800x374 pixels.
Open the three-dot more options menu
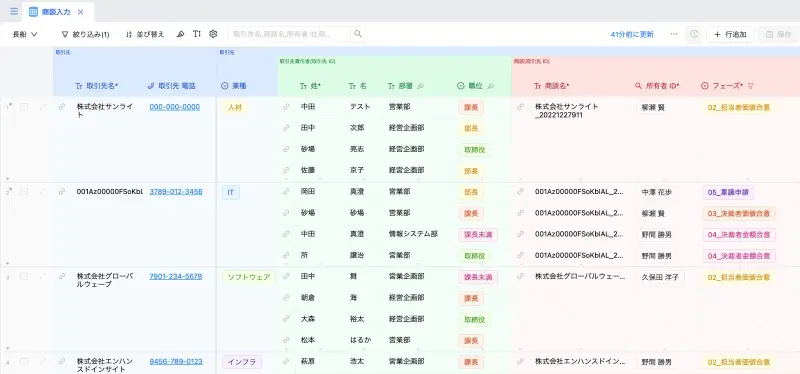(674, 34)
